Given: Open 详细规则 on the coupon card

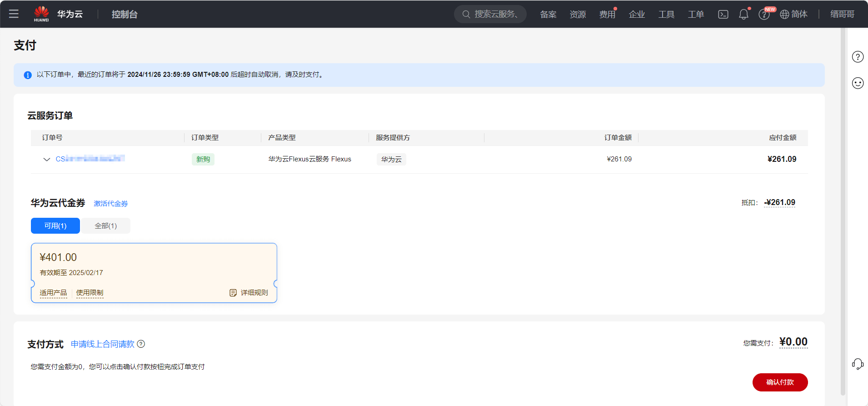Looking at the screenshot, I should click(254, 293).
